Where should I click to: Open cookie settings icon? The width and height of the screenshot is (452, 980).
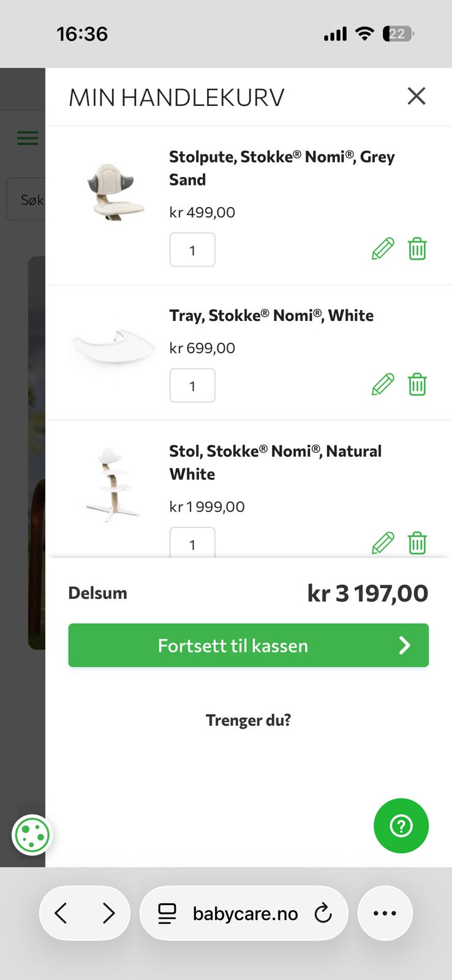[32, 835]
